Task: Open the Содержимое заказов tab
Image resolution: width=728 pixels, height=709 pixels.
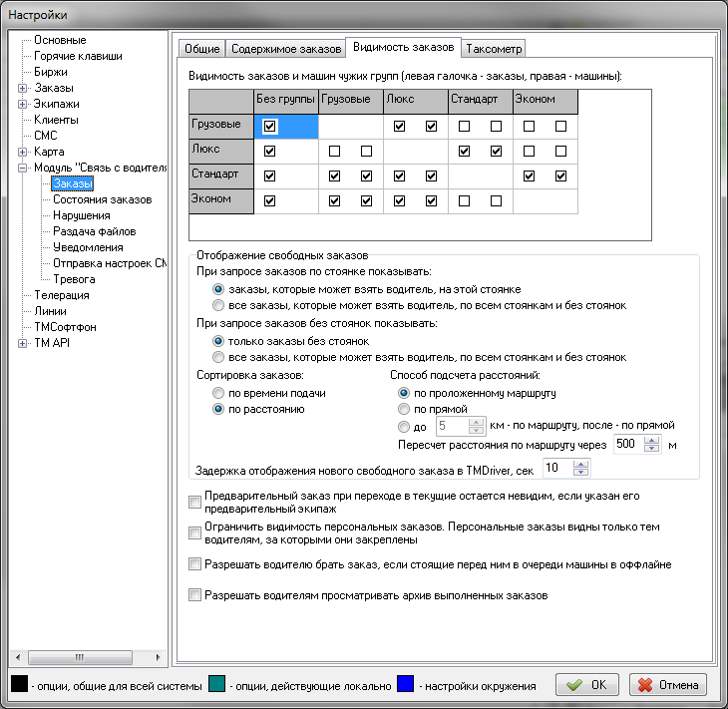Action: click(x=285, y=48)
